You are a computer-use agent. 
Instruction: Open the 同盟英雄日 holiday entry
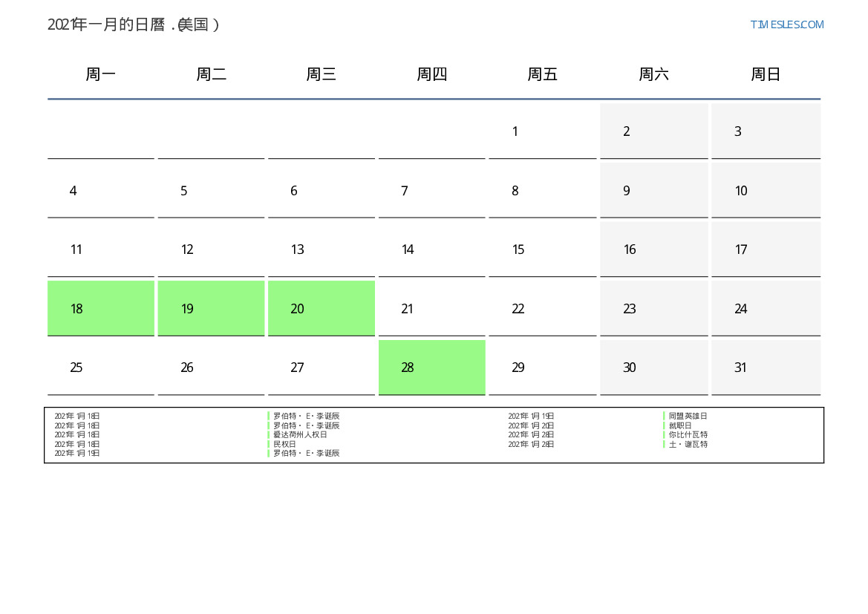click(688, 417)
